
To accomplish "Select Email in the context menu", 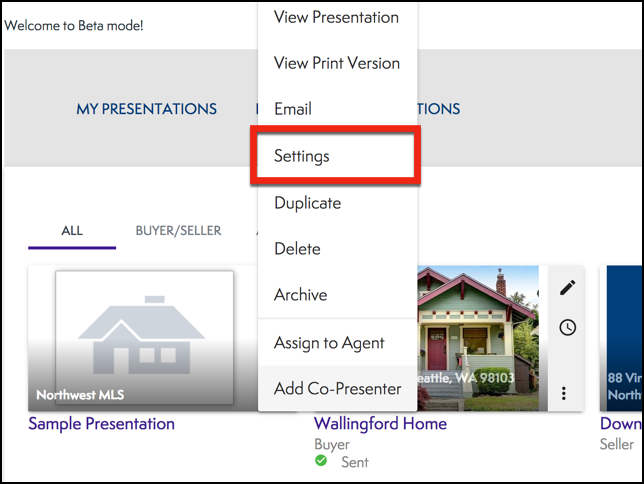I will coord(293,109).
